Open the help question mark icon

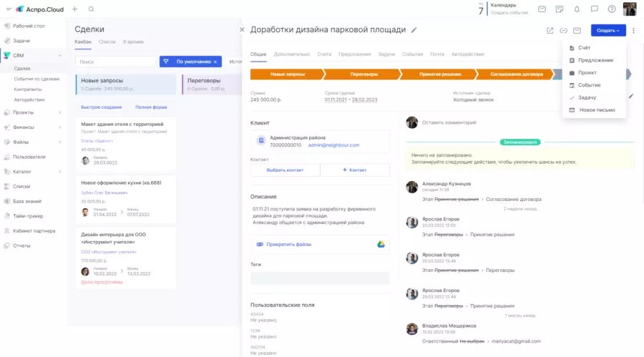point(612,9)
